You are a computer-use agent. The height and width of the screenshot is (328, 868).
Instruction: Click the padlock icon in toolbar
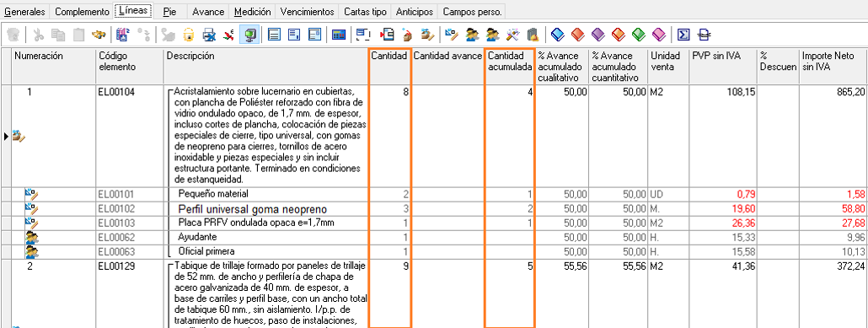[x=188, y=35]
